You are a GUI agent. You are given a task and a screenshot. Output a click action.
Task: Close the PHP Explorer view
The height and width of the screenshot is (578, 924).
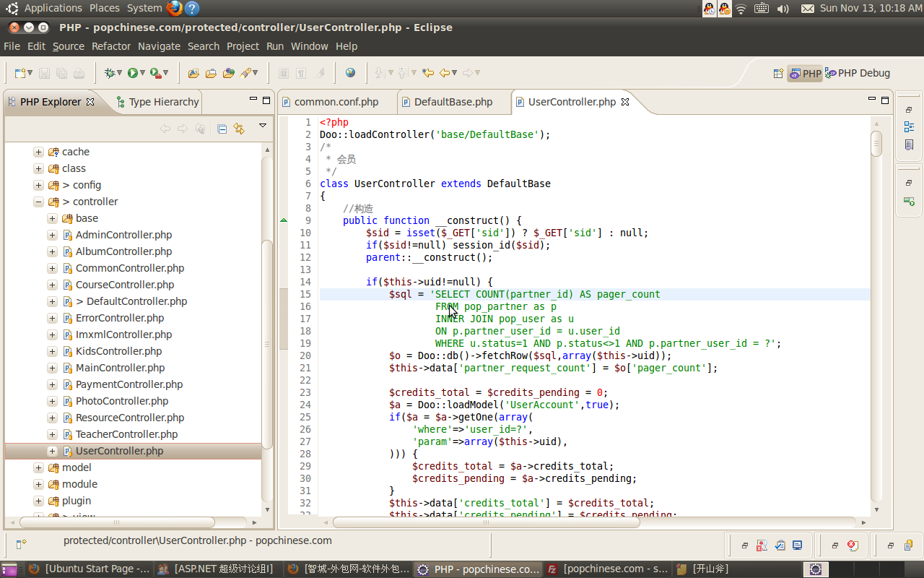[90, 102]
